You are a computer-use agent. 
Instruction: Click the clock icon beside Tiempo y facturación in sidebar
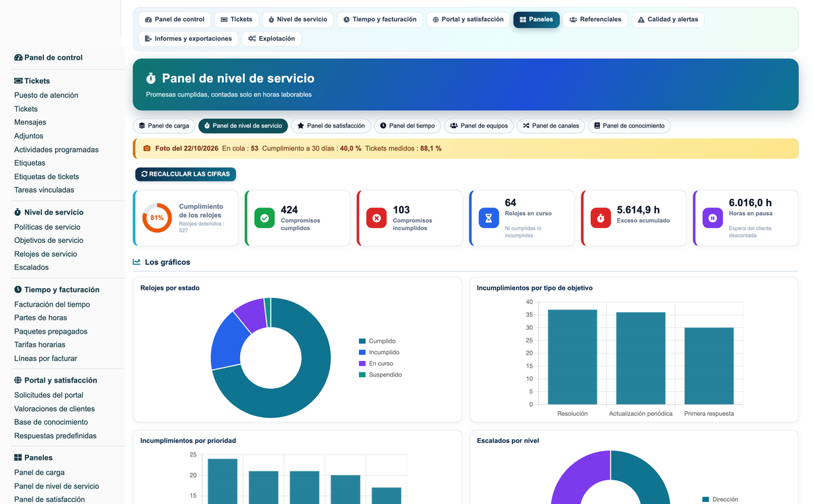tap(18, 290)
